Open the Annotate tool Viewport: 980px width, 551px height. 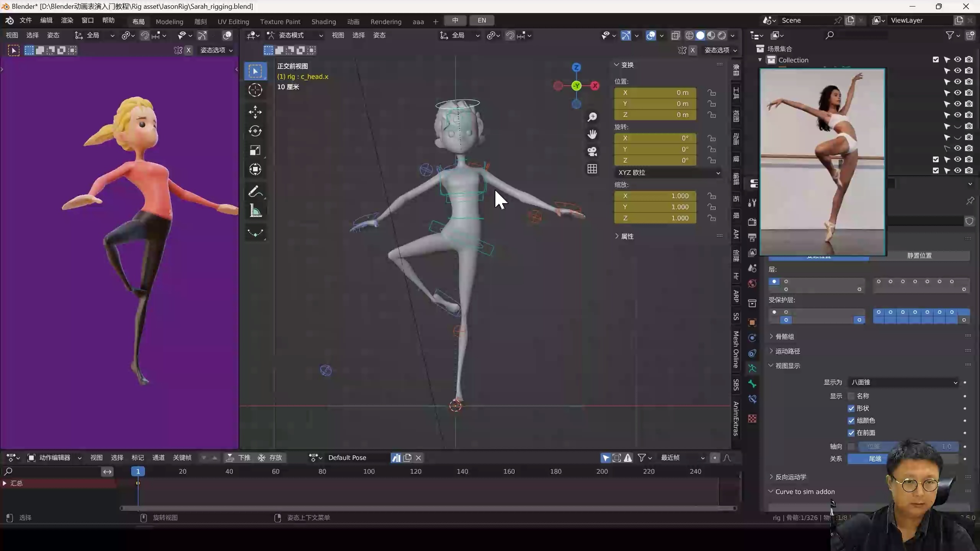(x=255, y=192)
